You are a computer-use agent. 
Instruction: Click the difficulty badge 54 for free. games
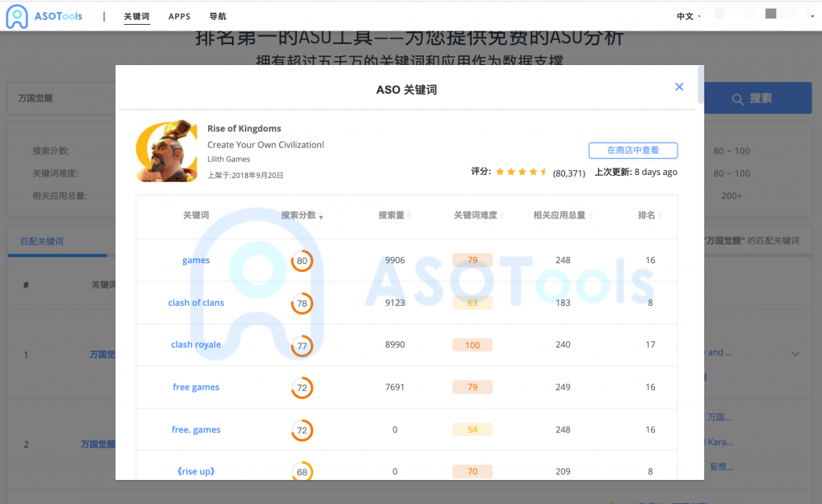[x=472, y=429]
